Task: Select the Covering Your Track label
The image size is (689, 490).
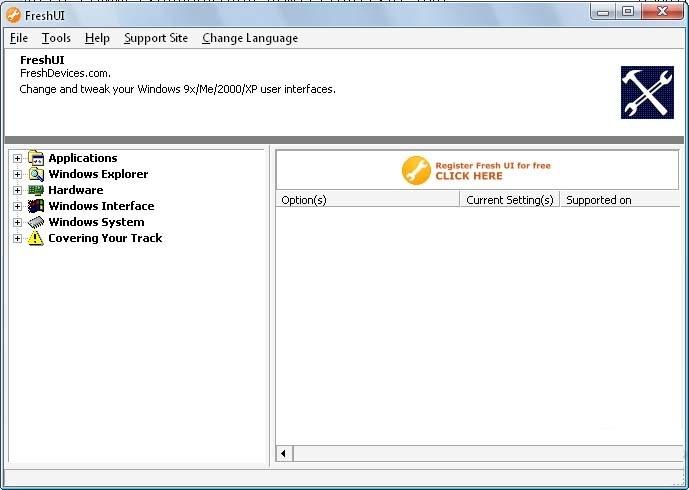Action: (x=105, y=238)
